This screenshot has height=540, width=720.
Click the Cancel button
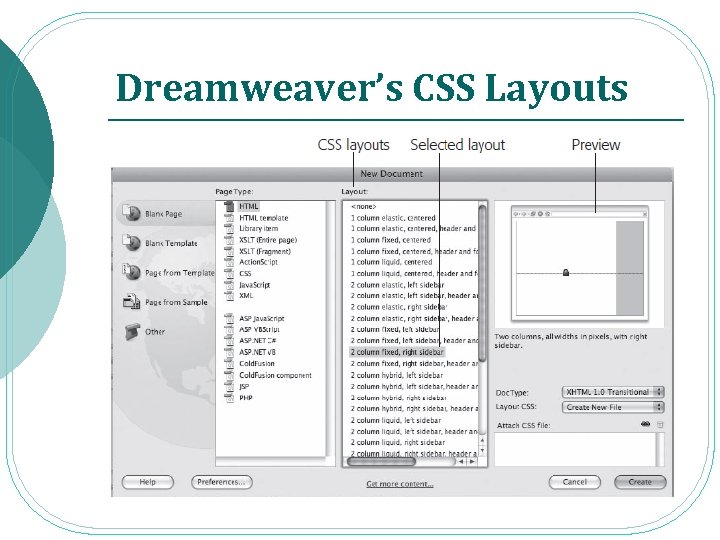pos(575,482)
